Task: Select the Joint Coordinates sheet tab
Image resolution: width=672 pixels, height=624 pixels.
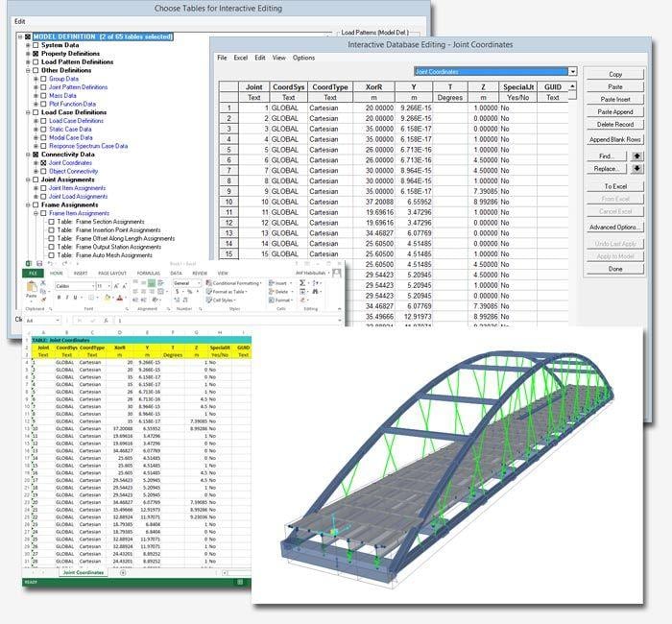Action: (x=84, y=572)
